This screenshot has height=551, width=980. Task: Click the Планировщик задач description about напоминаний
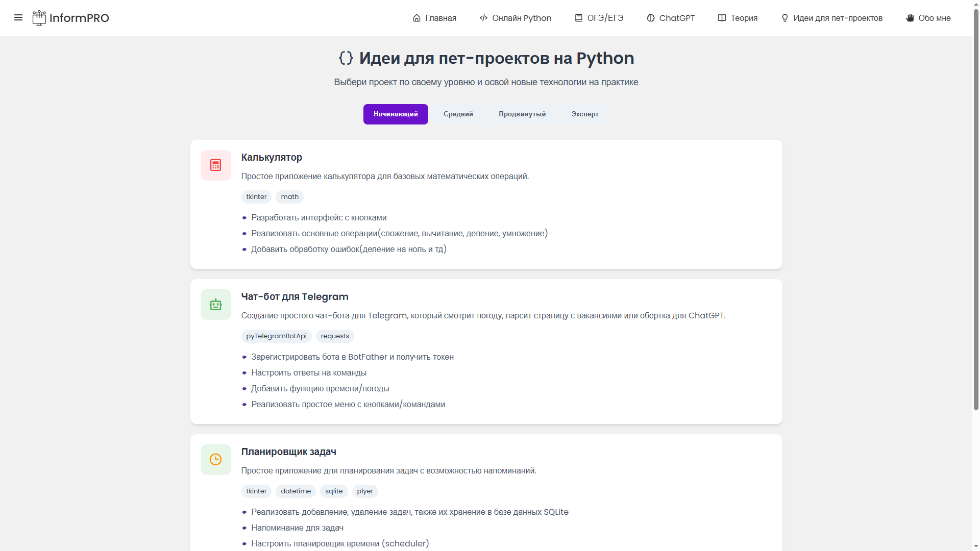pyautogui.click(x=388, y=471)
